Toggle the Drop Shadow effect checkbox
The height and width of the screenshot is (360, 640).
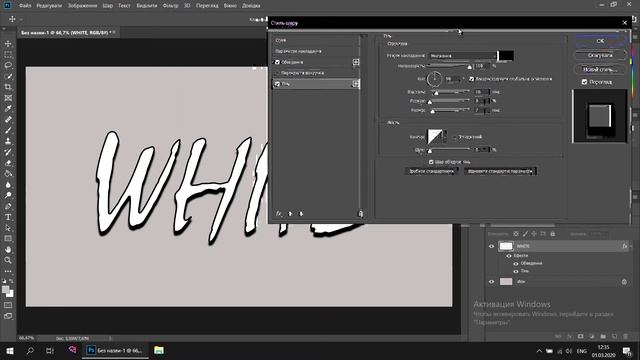(x=277, y=84)
